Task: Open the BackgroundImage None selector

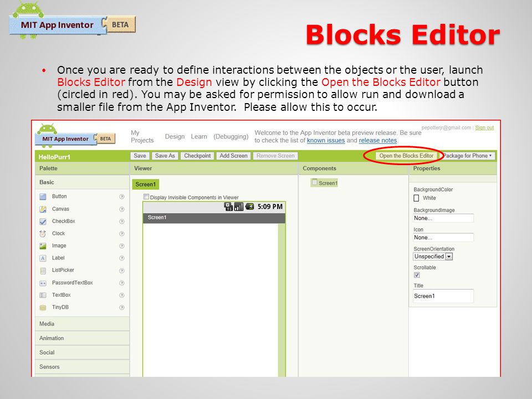Action: [x=443, y=218]
